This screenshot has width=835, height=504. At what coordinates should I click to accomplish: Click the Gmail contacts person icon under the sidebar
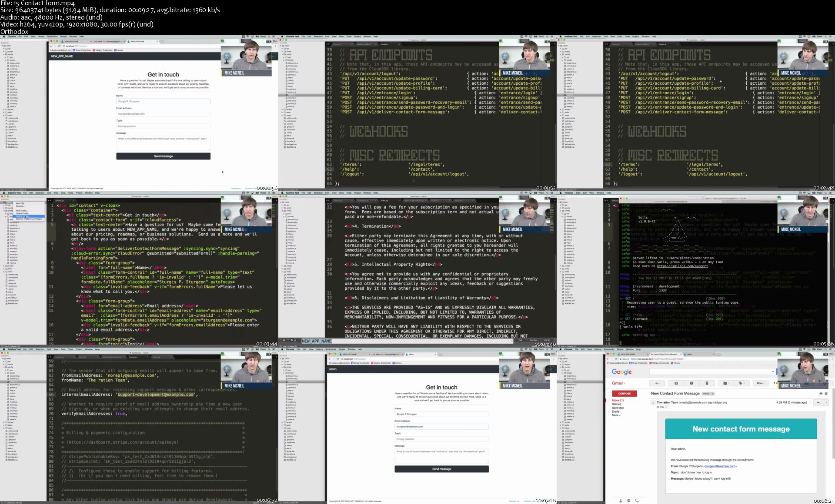[x=621, y=501]
